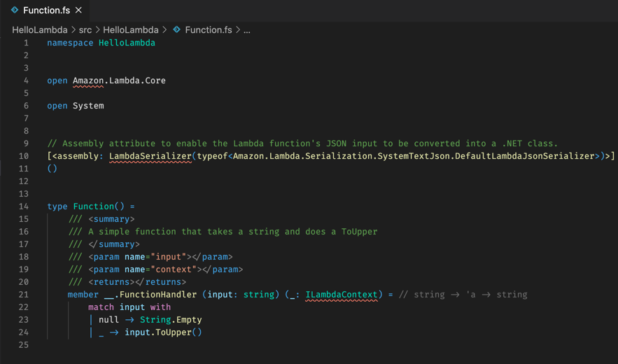Open second HelloLambda breadcrumb after src
Screen dimensions: 618x364
point(130,30)
